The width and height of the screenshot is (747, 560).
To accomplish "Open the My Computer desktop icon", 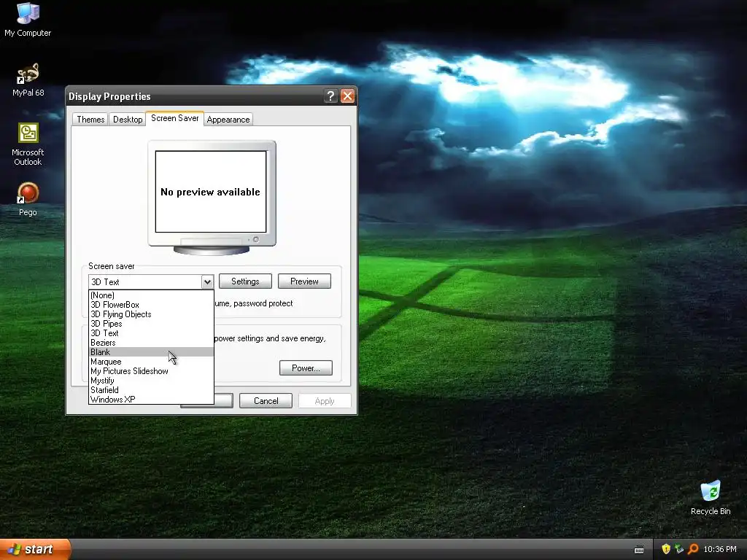I will tap(28, 19).
